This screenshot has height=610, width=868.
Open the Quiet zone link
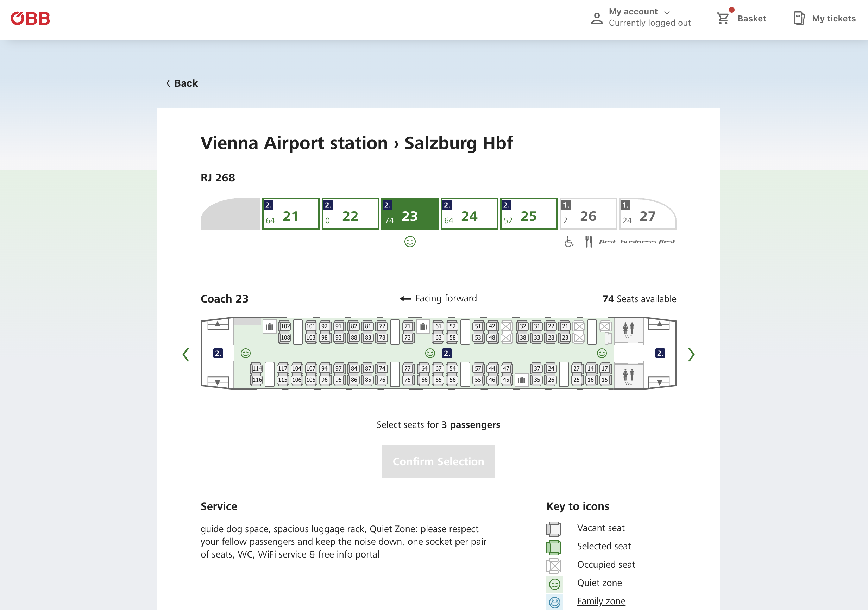coord(599,583)
